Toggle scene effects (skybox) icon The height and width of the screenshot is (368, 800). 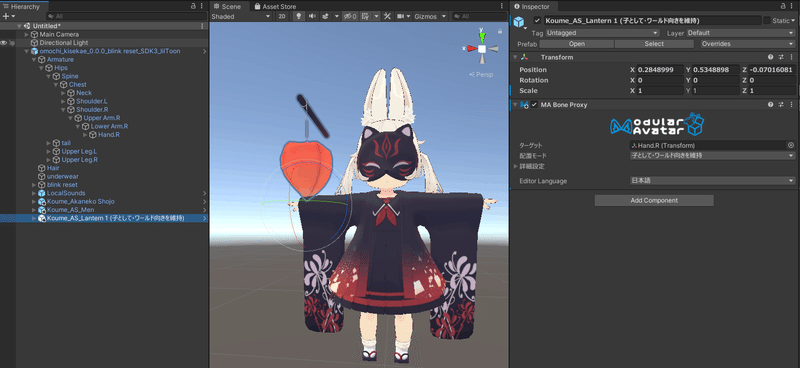pyautogui.click(x=325, y=16)
